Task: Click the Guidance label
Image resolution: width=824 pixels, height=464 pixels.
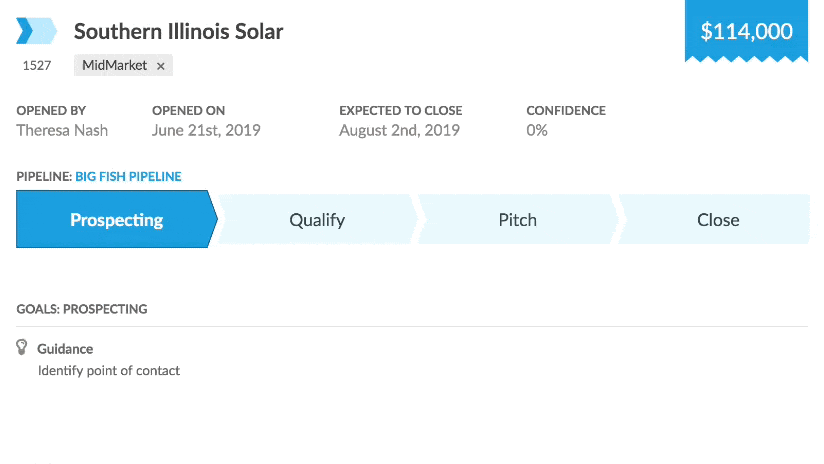Action: point(65,349)
